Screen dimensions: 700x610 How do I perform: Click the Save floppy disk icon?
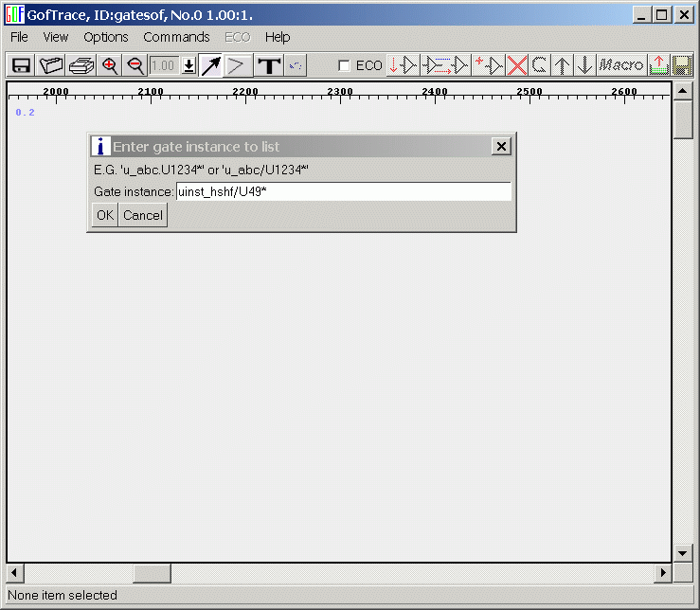[x=21, y=65]
